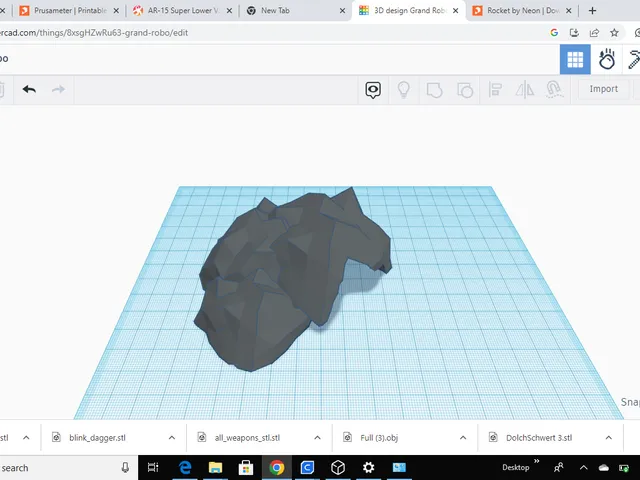
Task: Switch to the 3D design grid view
Action: (575, 60)
